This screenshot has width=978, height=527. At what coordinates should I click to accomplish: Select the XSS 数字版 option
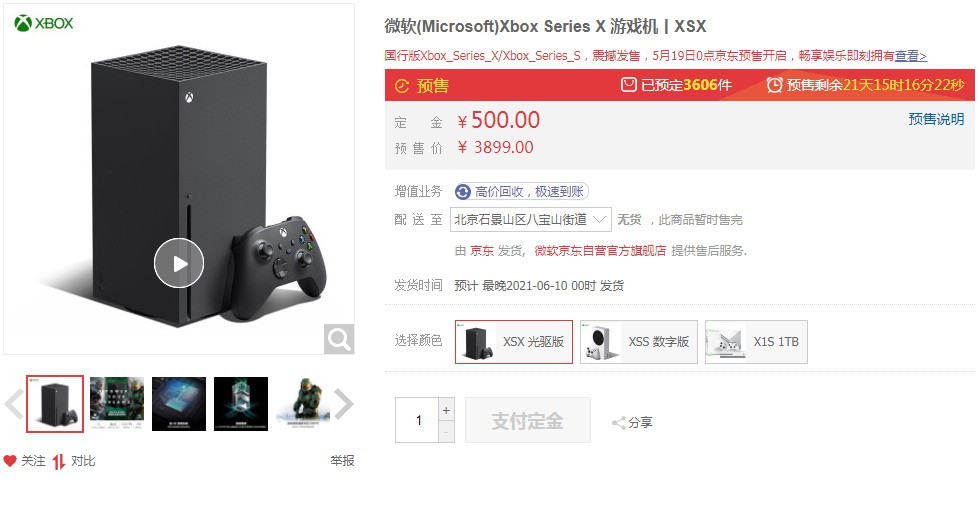coord(639,342)
